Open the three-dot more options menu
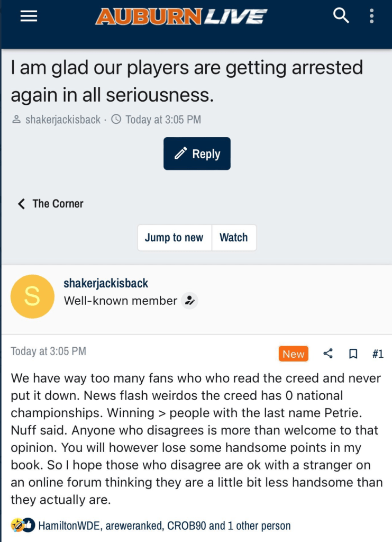Image resolution: width=392 pixels, height=542 pixels. click(x=372, y=16)
